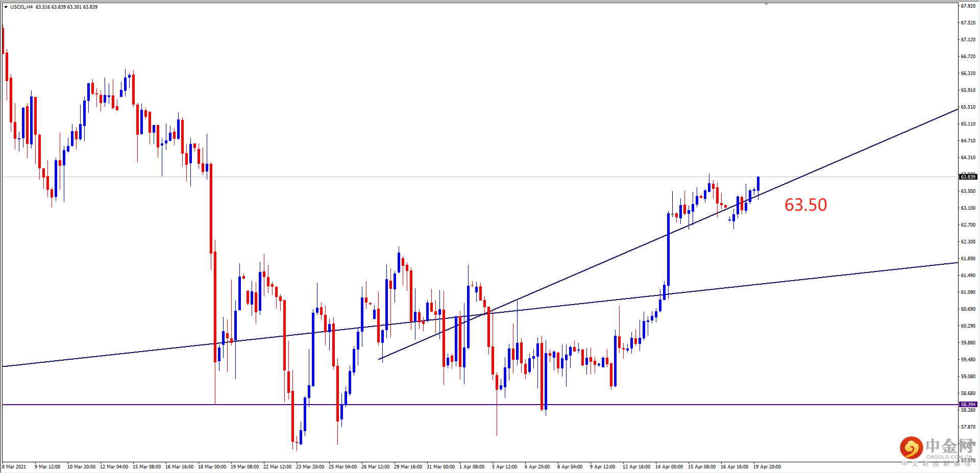Click the 61.090 price scale label
980x473 pixels.
pos(968,292)
